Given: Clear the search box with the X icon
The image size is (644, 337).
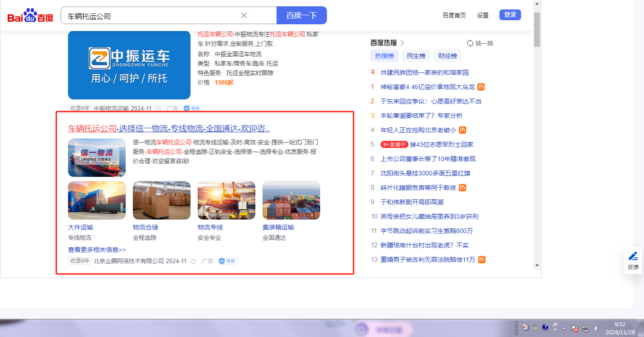Looking at the screenshot, I should tap(244, 15).
